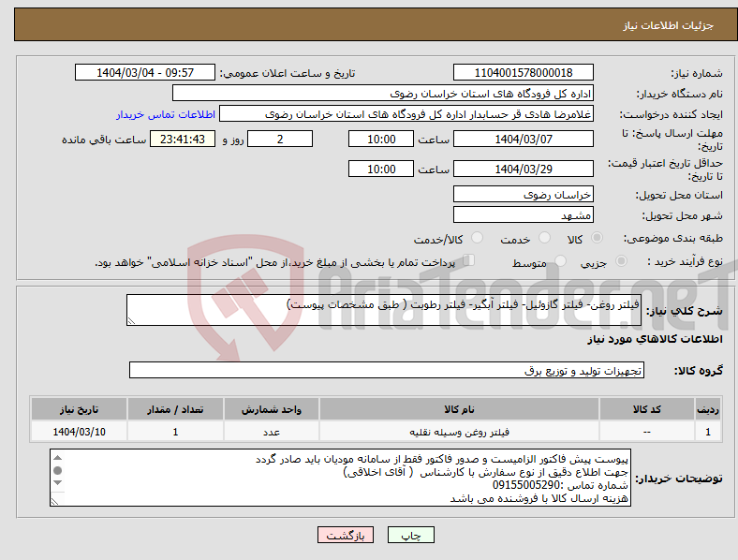Click the announcement date field 1404/03/04 - 09:57
This screenshot has height=560, width=738.
145,72
